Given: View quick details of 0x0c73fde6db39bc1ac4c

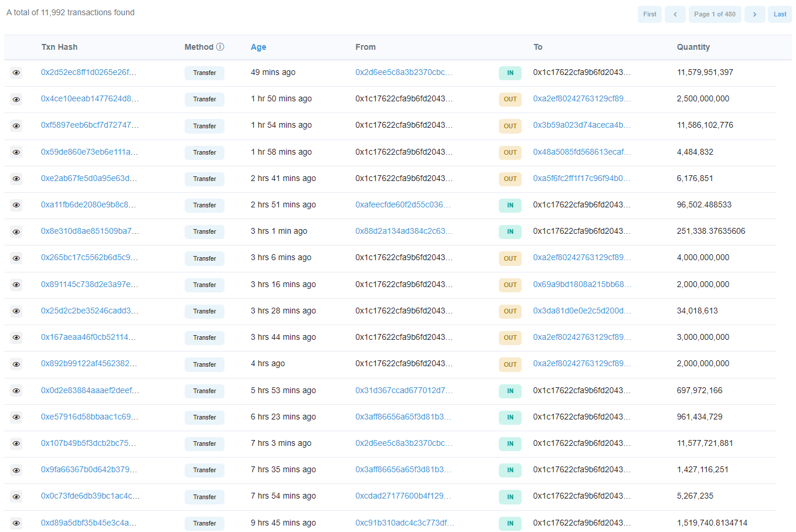Looking at the screenshot, I should pyautogui.click(x=16, y=496).
